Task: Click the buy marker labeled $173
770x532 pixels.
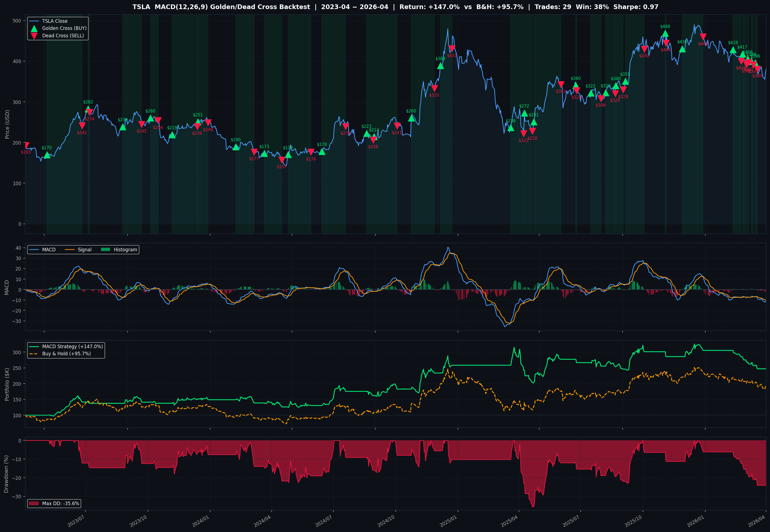Action: [264, 154]
